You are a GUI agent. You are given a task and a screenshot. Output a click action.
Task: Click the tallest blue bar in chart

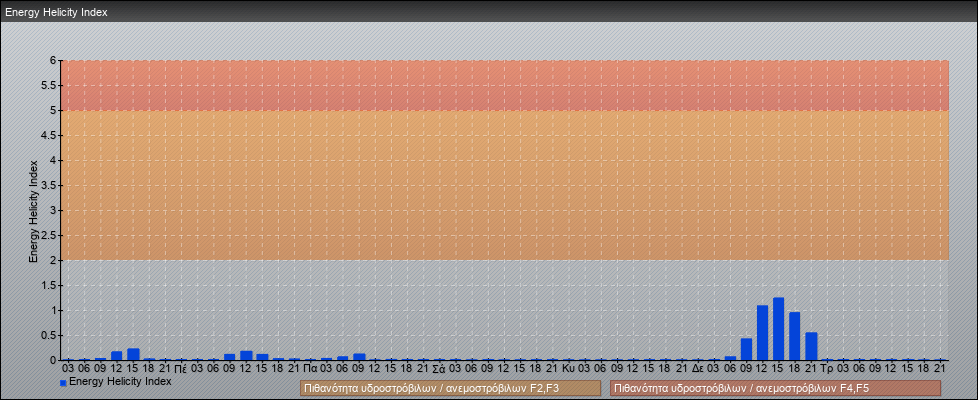(778, 328)
